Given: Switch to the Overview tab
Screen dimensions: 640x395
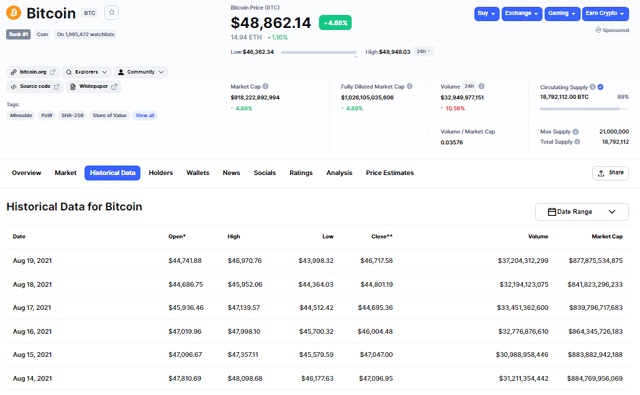Looking at the screenshot, I should click(x=27, y=173).
